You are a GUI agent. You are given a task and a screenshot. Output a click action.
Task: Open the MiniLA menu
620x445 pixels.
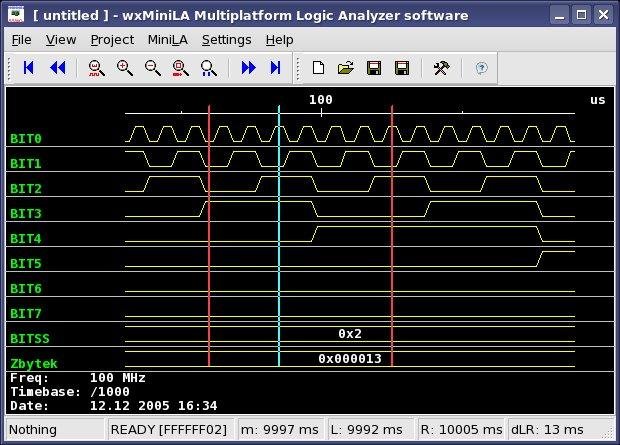coord(168,40)
